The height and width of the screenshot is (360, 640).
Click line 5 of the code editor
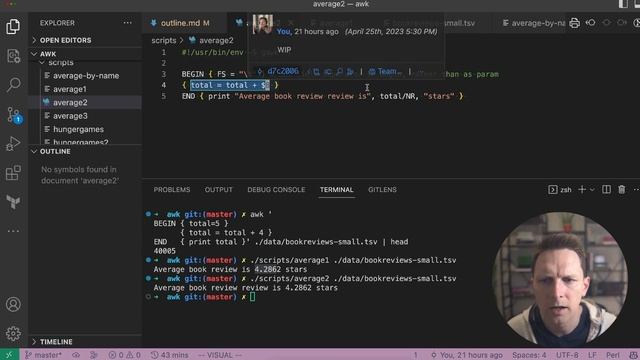322,96
